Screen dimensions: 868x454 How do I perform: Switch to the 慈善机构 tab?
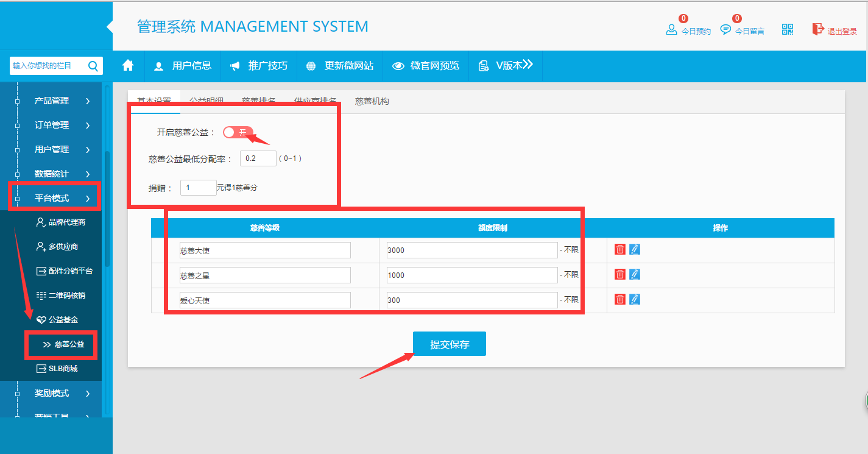[372, 101]
